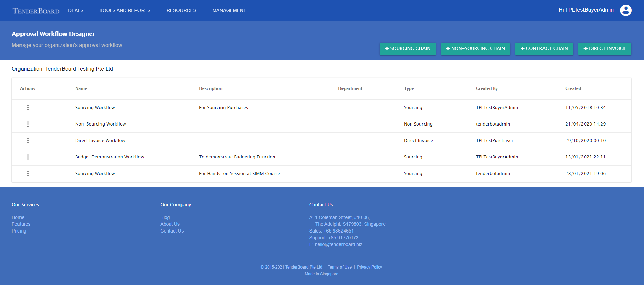Open the Privacy Policy link
Viewport: 644px width, 285px height.
[369, 267]
